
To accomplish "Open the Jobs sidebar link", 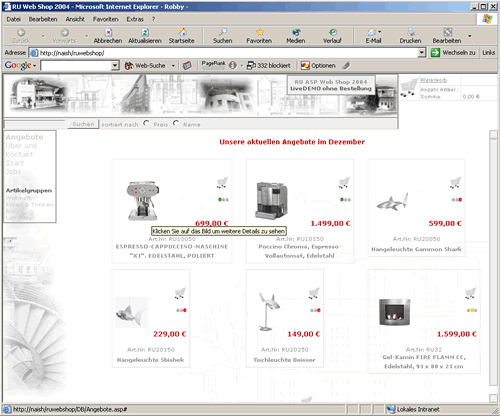I will 13,172.
